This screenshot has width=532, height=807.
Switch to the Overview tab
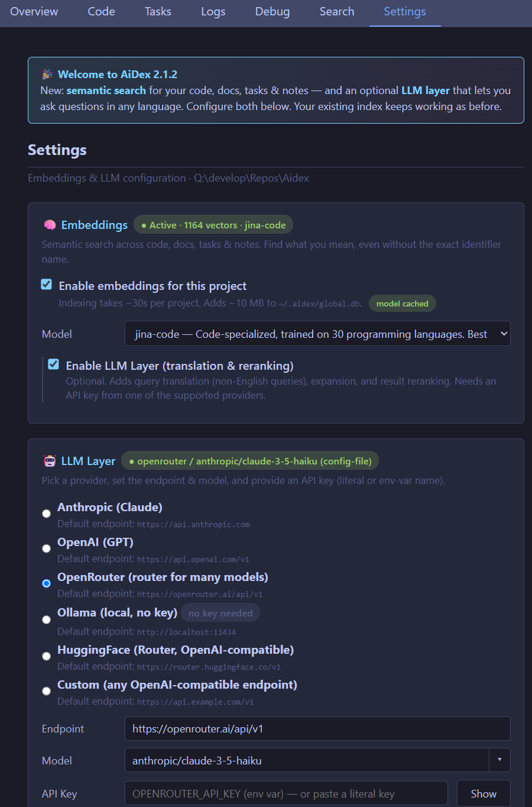[x=34, y=12]
